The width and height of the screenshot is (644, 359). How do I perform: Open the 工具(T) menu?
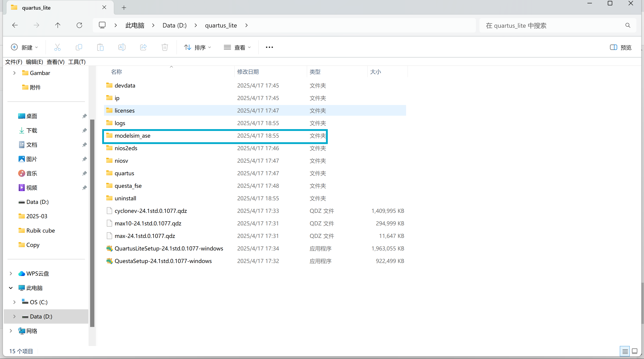click(x=77, y=62)
